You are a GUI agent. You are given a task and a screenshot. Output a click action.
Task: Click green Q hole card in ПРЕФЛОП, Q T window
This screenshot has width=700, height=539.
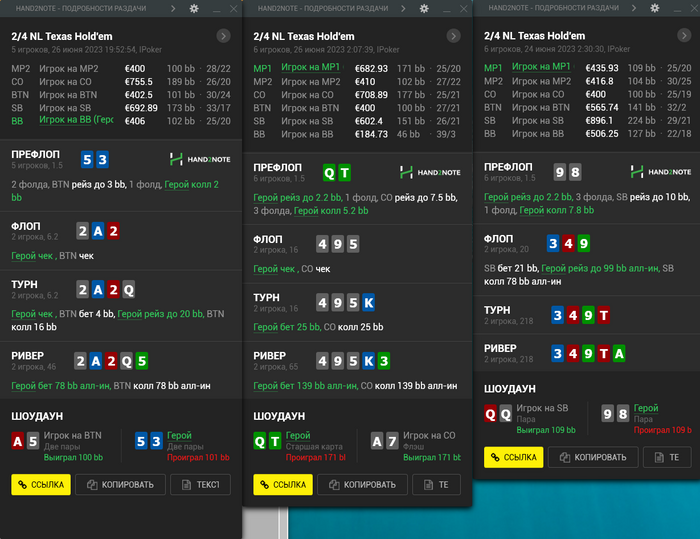[x=329, y=173]
